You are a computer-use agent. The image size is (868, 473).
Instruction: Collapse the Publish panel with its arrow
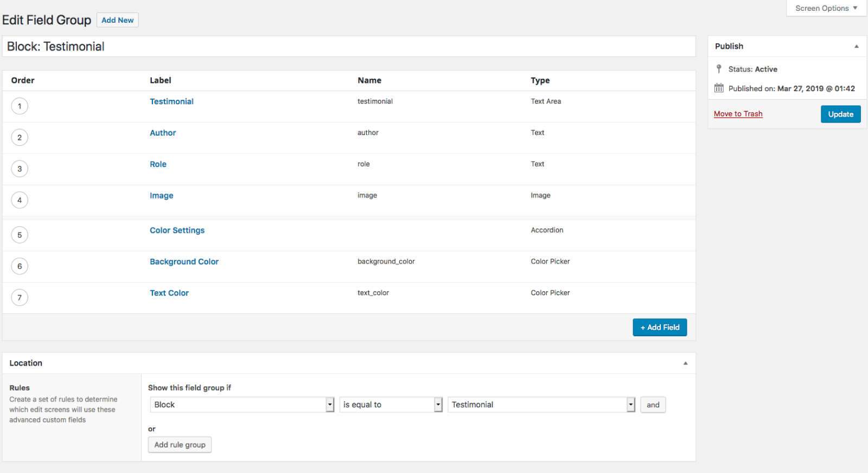point(857,47)
